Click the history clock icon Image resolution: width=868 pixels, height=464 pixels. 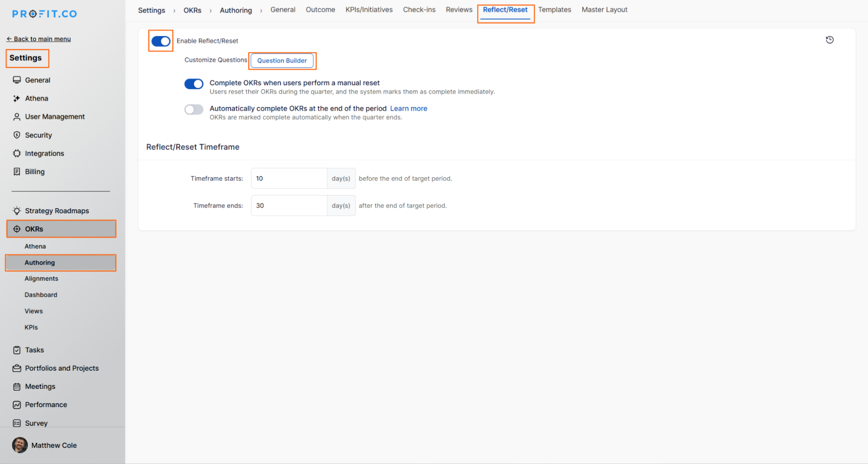pos(829,40)
